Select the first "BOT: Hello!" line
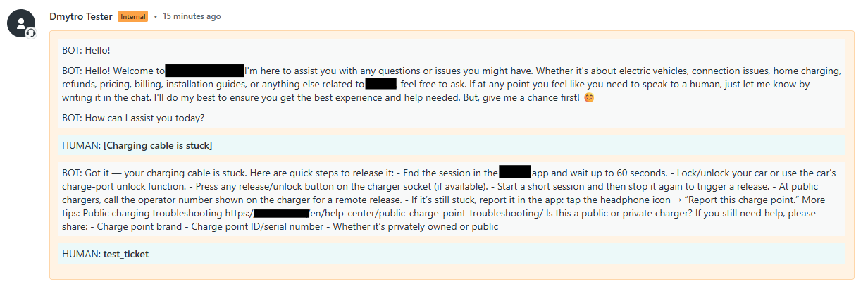This screenshot has width=868, height=294. pyautogui.click(x=86, y=51)
